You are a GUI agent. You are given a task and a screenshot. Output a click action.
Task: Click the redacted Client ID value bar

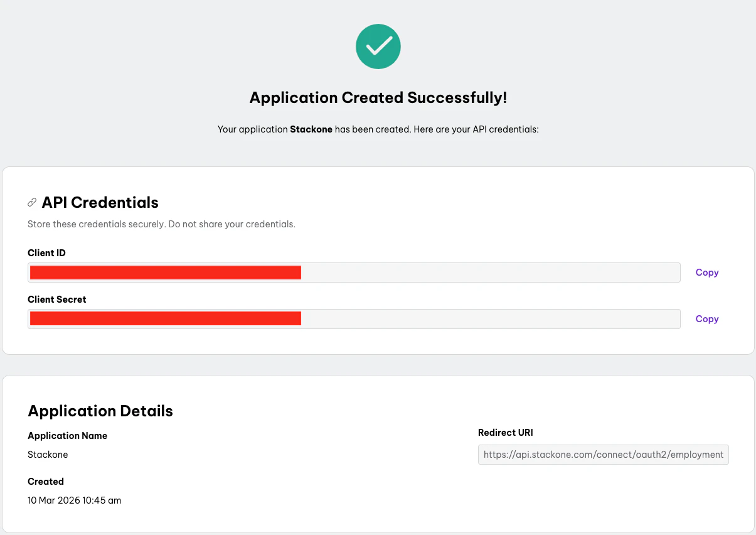(x=164, y=272)
